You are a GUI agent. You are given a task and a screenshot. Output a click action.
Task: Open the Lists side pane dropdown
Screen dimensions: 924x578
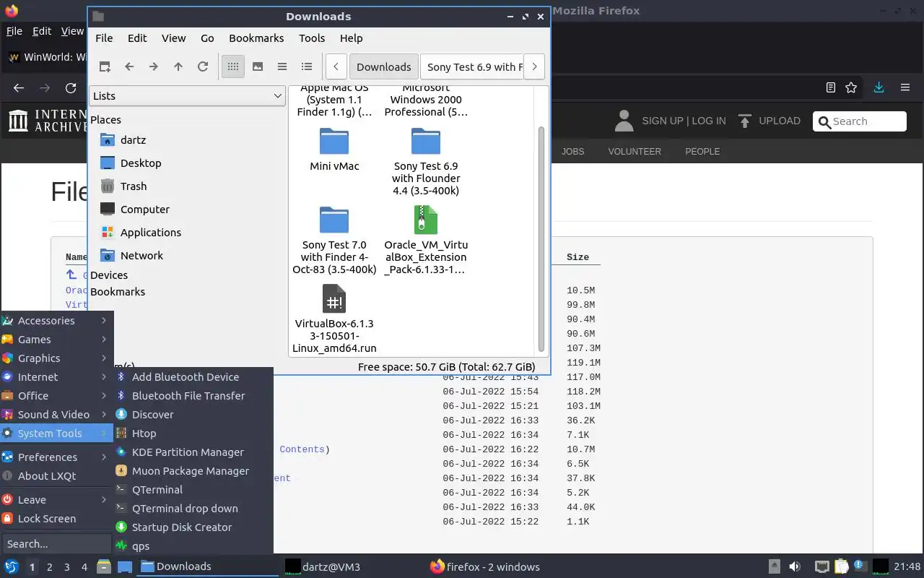(187, 95)
